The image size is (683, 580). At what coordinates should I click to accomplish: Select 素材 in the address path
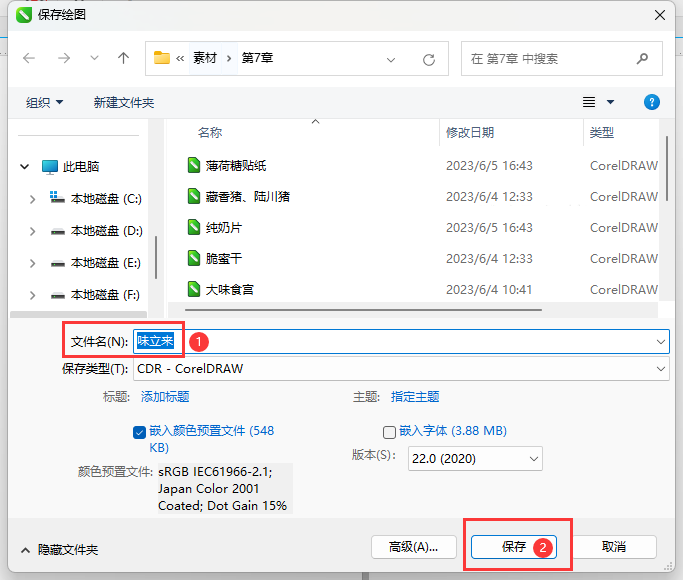tap(205, 58)
